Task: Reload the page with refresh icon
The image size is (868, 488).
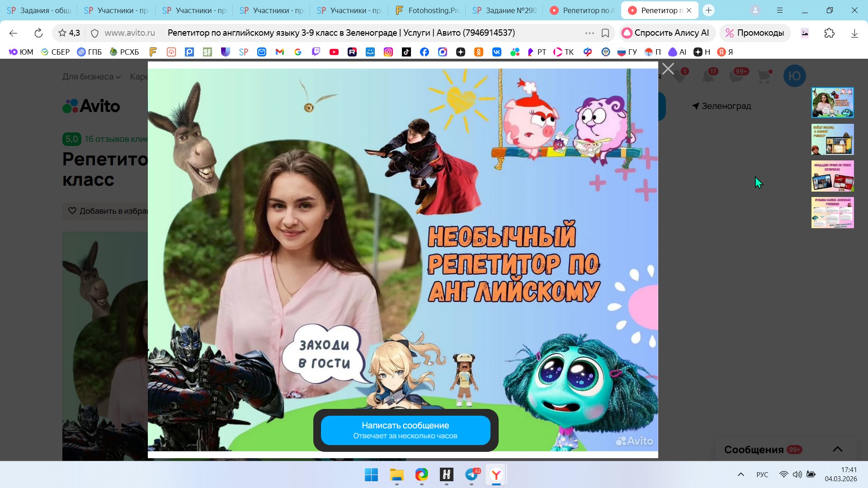Action: point(38,33)
